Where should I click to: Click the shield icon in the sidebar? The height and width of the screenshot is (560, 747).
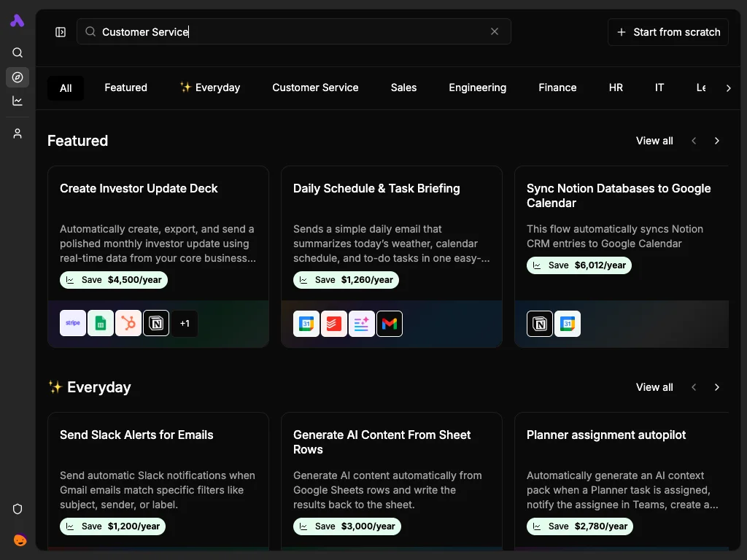18,509
